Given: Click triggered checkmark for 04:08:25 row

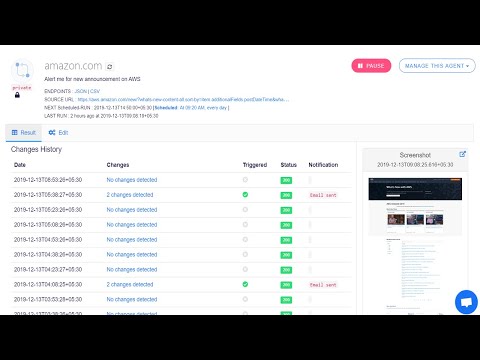Looking at the screenshot, I should tap(245, 284).
